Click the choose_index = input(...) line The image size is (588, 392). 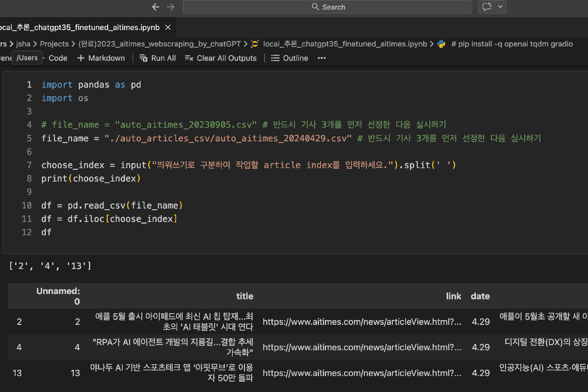pyautogui.click(x=249, y=165)
